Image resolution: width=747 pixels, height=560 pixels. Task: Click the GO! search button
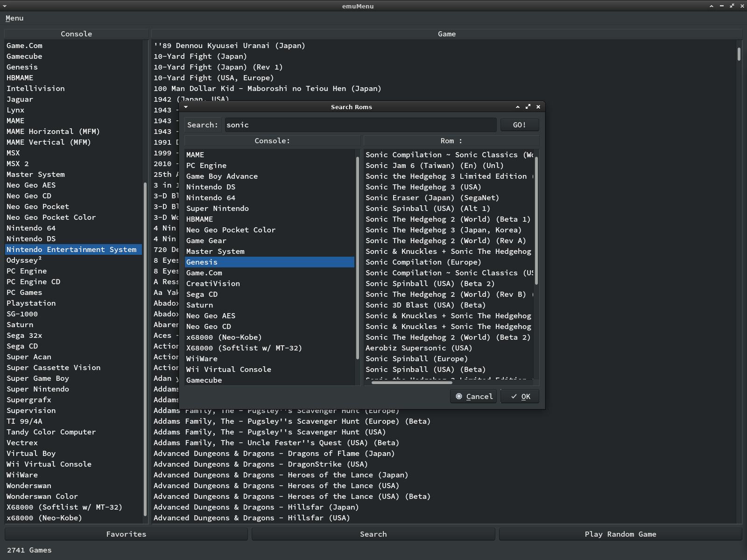(x=520, y=125)
